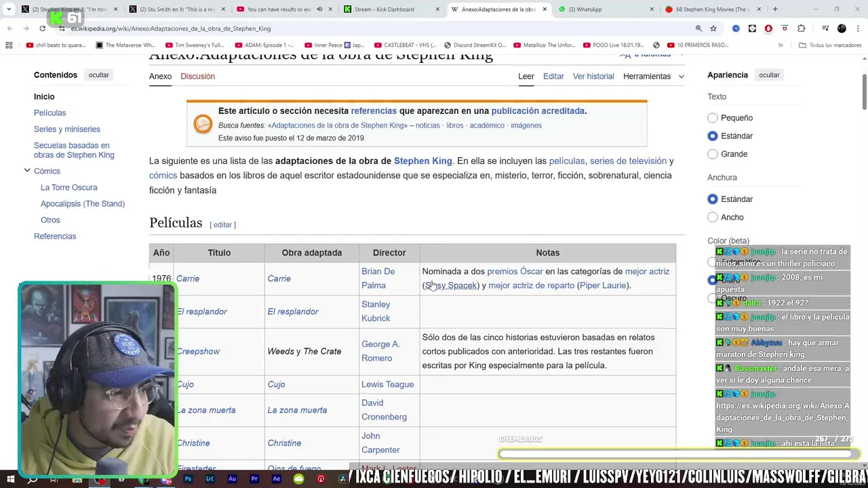The width and height of the screenshot is (868, 488).
Task: Open the Lewis Teague director link
Action: click(387, 384)
